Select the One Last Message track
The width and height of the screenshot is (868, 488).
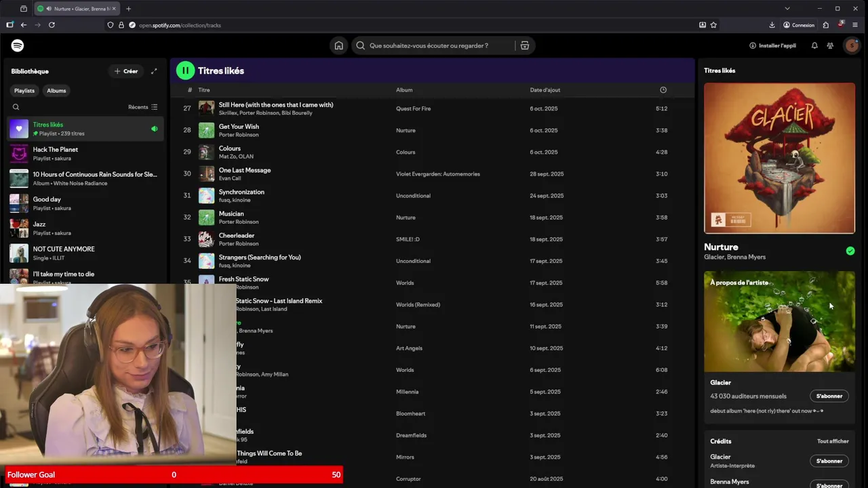pos(433,174)
